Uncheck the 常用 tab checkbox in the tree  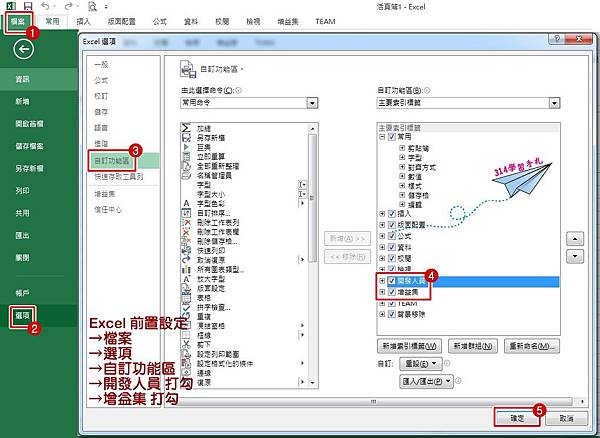click(x=391, y=137)
